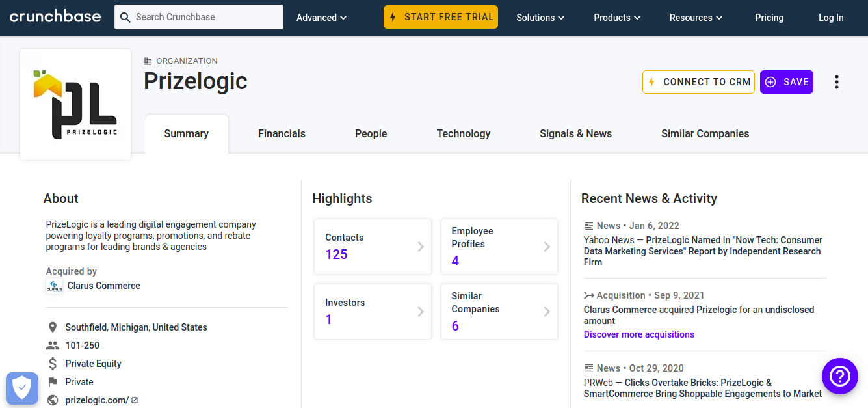
Task: Open the Discover more acquisitions link
Action: point(639,334)
